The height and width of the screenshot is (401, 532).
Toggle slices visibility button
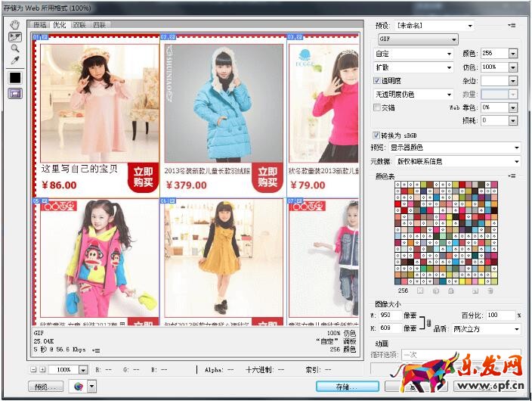14,94
